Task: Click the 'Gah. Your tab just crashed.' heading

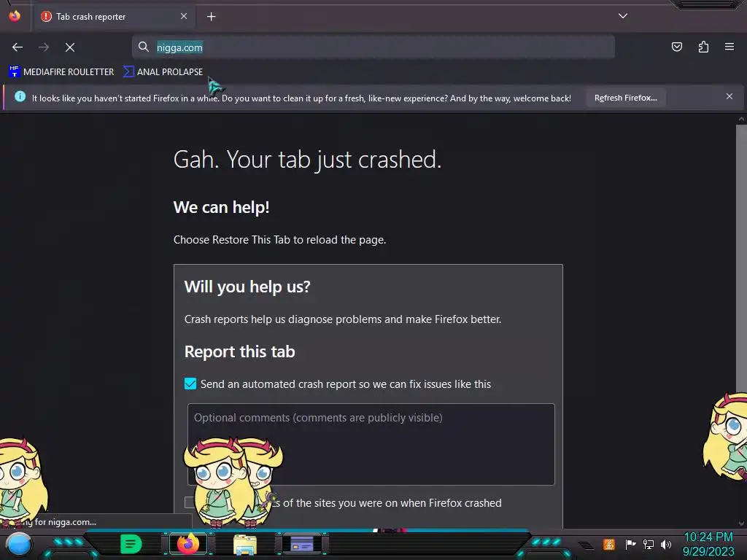Action: pyautogui.click(x=308, y=159)
